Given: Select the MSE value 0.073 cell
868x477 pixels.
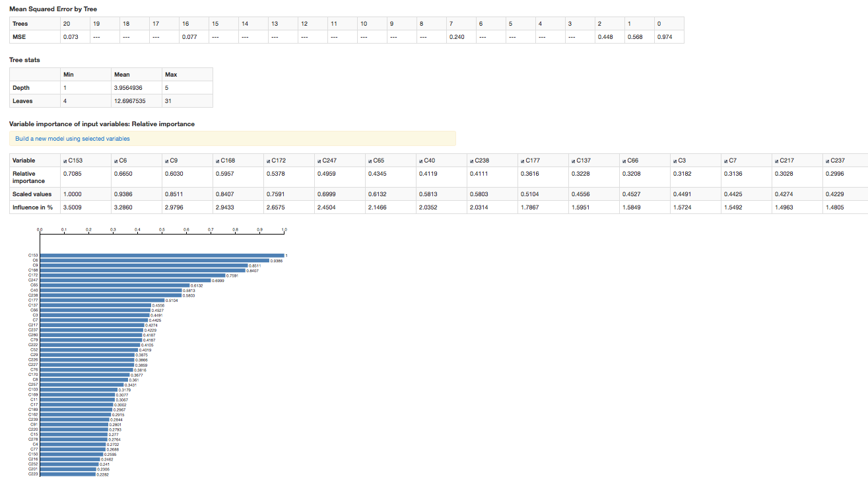Looking at the screenshot, I should pos(74,37).
